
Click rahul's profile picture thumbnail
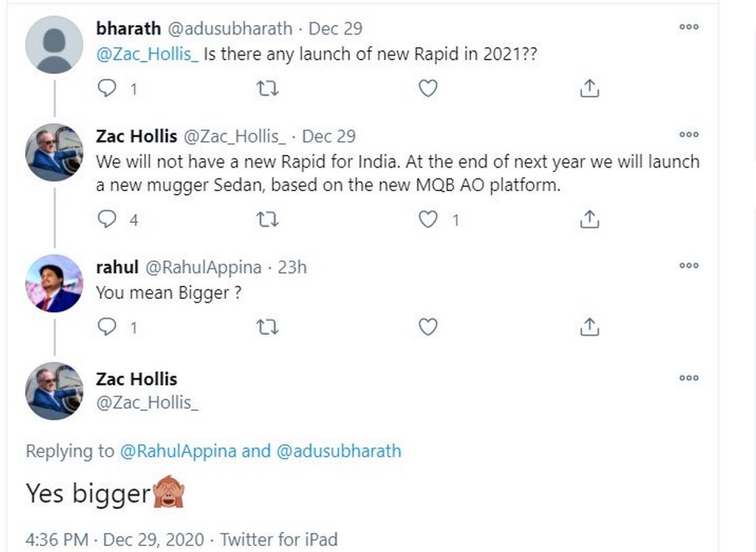[55, 283]
